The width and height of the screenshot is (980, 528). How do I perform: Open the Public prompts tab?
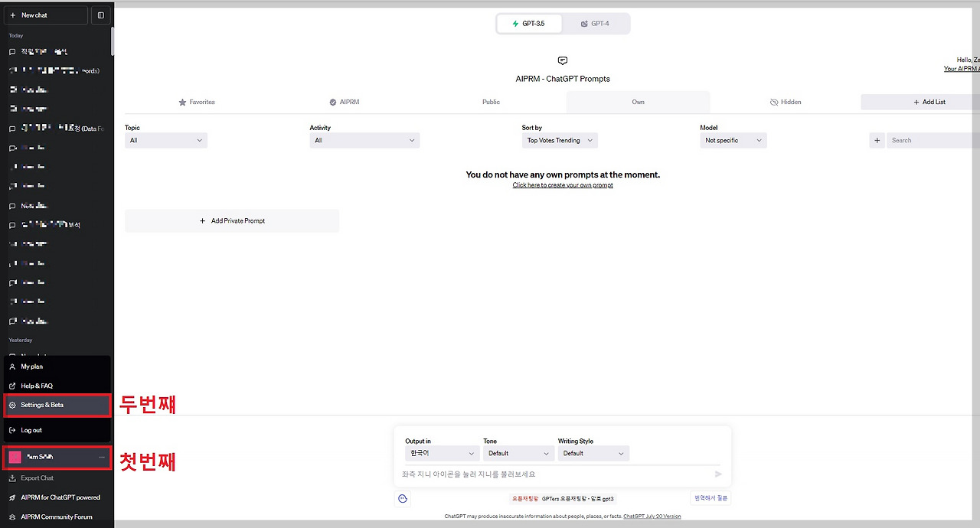(491, 102)
